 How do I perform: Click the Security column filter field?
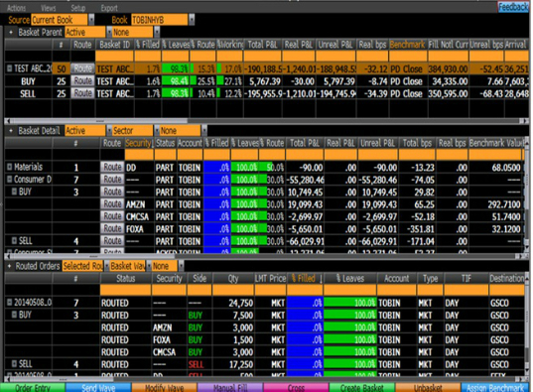[x=139, y=155]
